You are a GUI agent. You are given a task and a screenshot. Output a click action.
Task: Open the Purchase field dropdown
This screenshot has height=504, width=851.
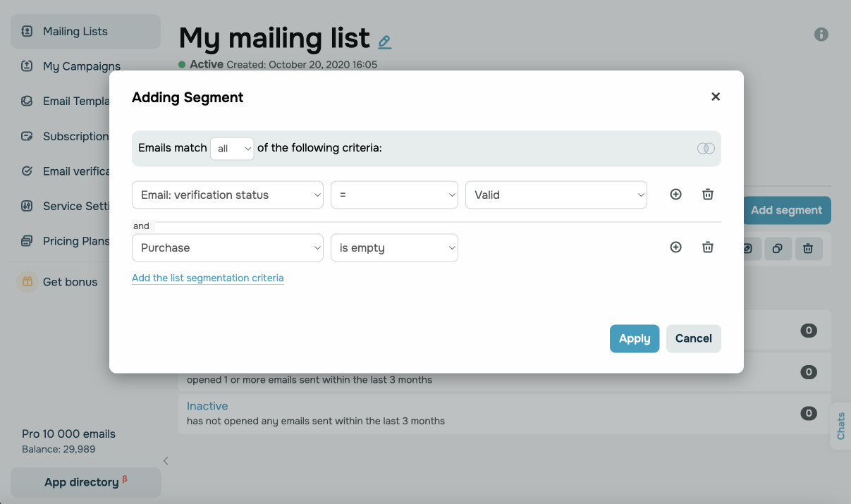pyautogui.click(x=227, y=248)
